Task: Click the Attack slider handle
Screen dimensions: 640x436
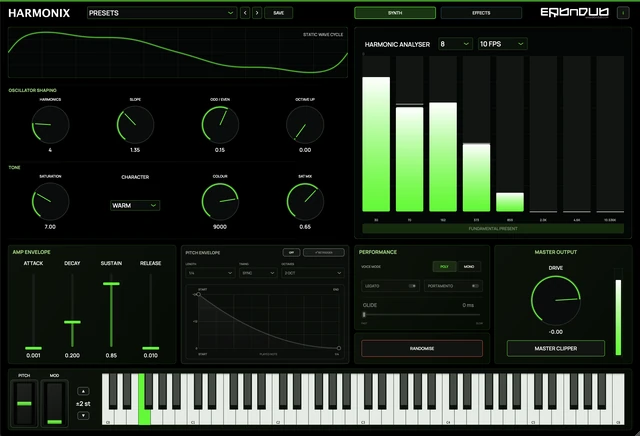Action: click(33, 348)
